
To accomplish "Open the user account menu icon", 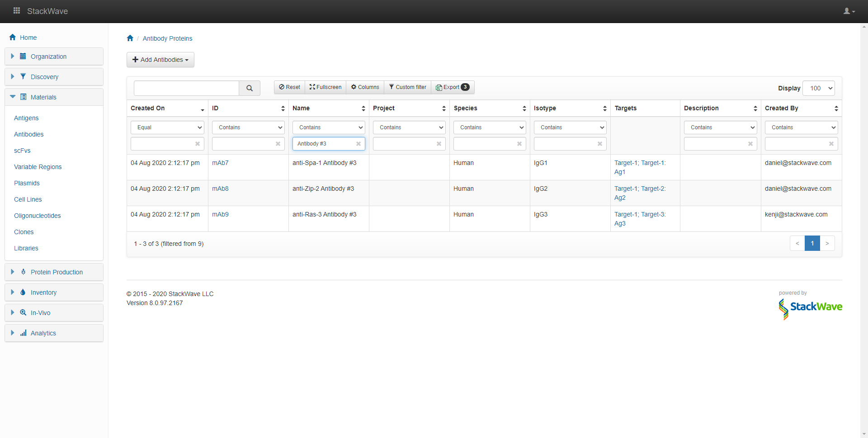I will pyautogui.click(x=849, y=11).
